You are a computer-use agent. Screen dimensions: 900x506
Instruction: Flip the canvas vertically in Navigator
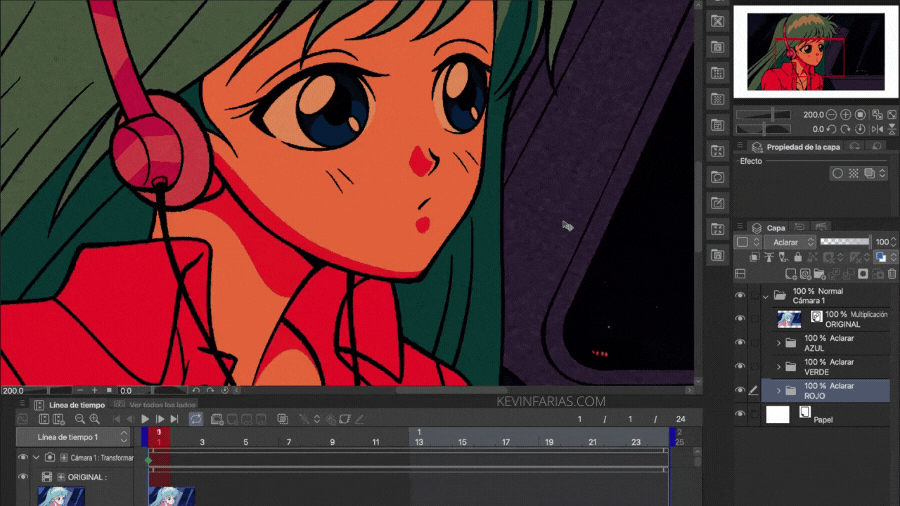tap(892, 129)
